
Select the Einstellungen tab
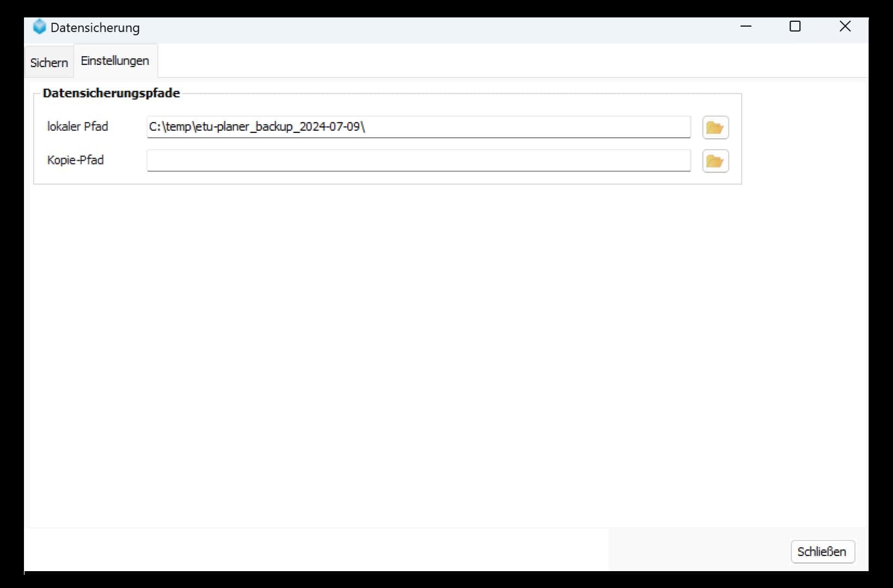(x=115, y=61)
